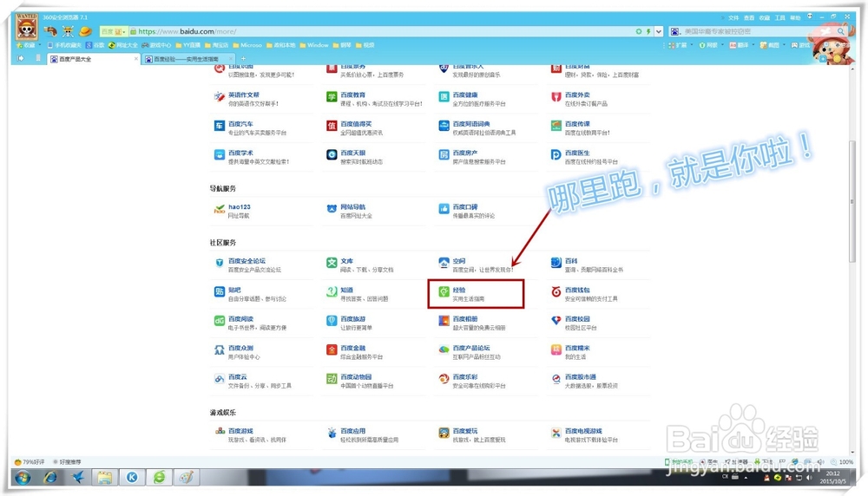The width and height of the screenshot is (868, 496).
Task: Open the 百度动物园 link
Action: 357,377
